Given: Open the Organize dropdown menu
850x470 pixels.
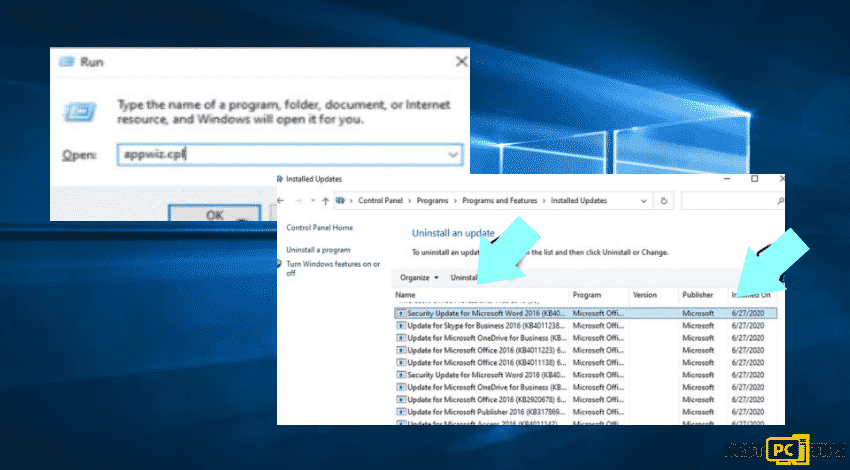Looking at the screenshot, I should coord(418,278).
